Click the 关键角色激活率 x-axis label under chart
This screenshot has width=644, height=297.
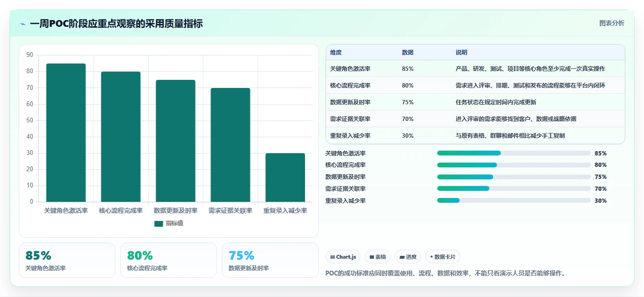click(x=66, y=210)
